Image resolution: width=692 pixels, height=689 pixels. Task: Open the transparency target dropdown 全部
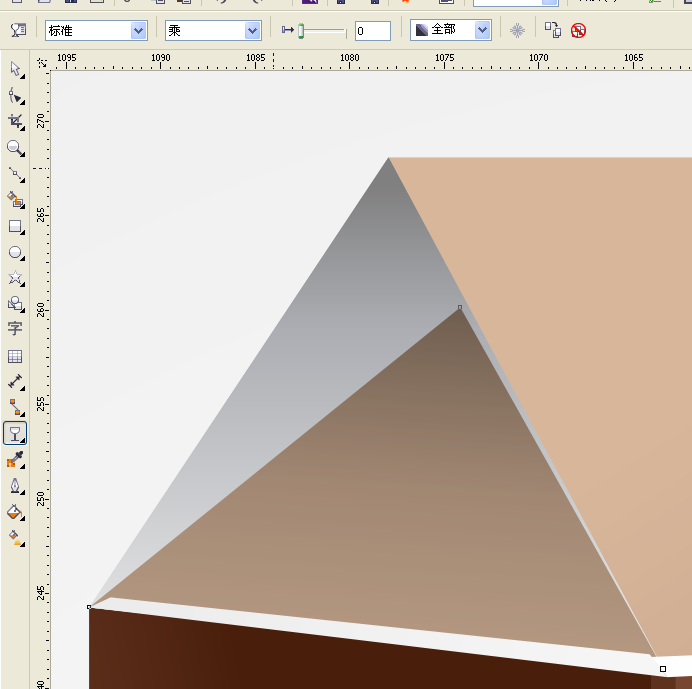[x=451, y=30]
